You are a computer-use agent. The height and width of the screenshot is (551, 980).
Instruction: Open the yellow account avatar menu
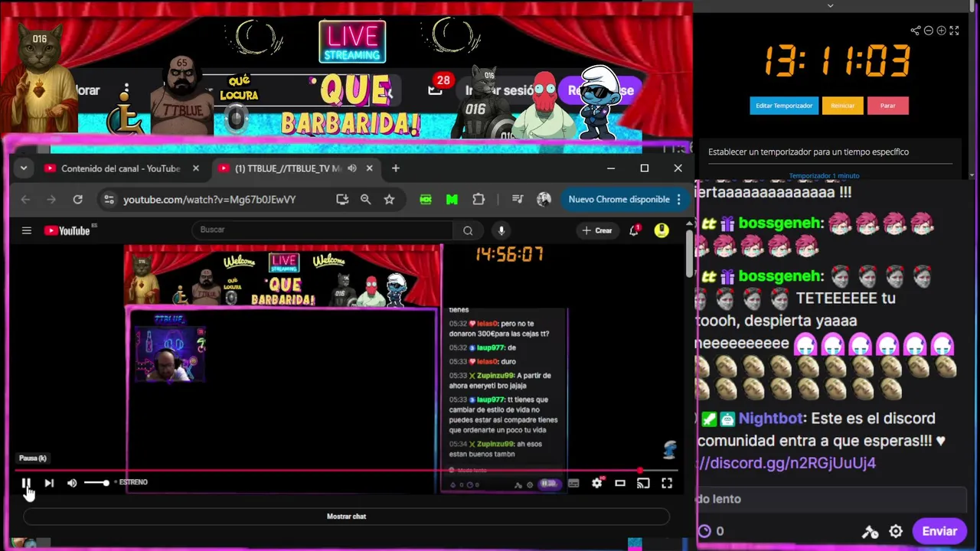pos(661,230)
